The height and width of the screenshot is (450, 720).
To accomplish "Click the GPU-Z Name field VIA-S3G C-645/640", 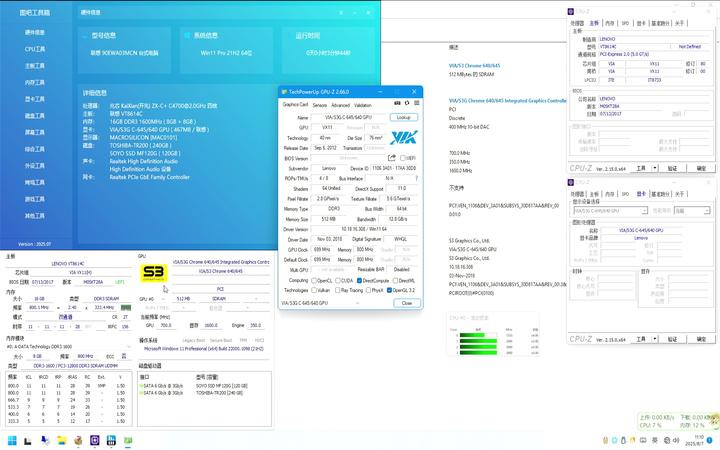I will [x=349, y=118].
